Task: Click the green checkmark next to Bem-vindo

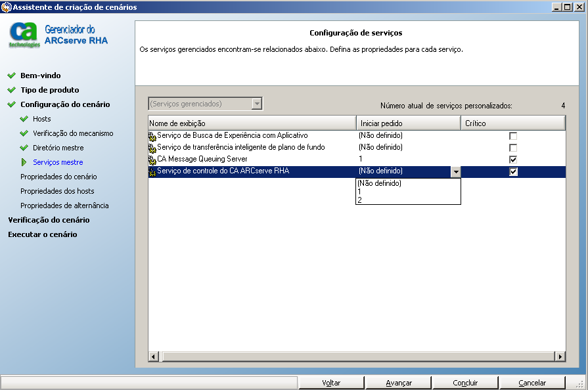Action: point(12,76)
